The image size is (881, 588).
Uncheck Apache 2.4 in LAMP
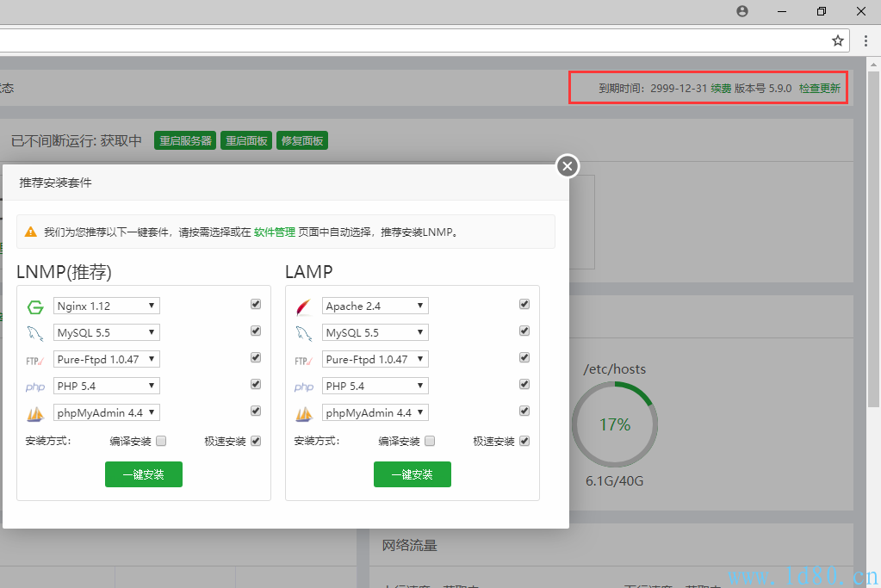[524, 304]
